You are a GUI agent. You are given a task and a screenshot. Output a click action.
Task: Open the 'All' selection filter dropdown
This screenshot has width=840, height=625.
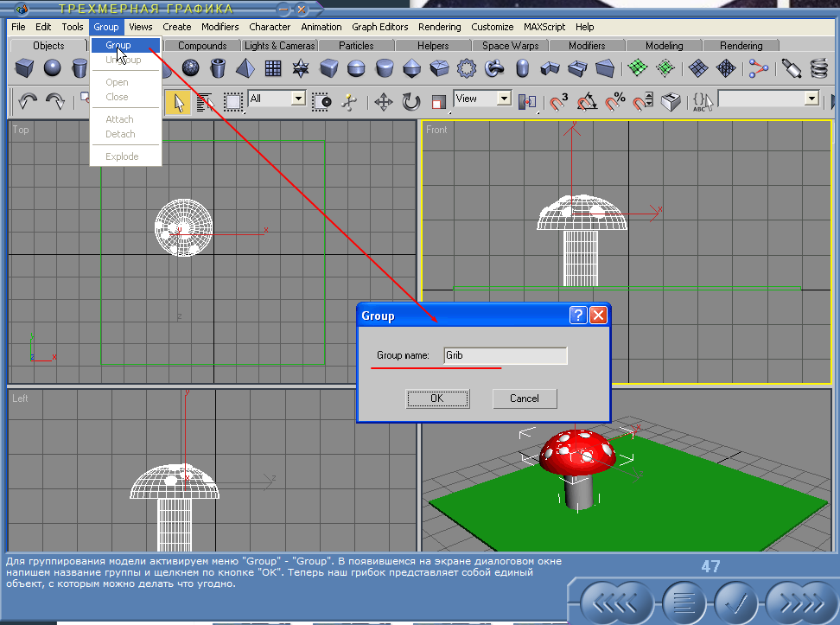(277, 99)
